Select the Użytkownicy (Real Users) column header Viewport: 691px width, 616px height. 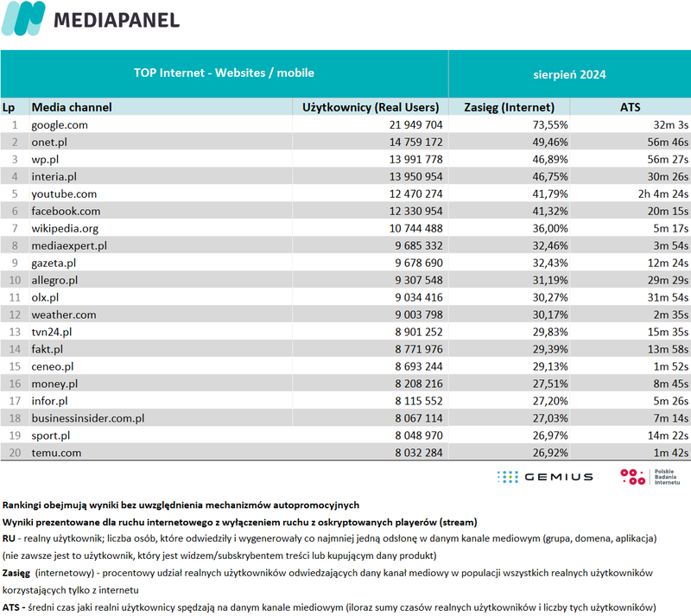click(x=371, y=107)
